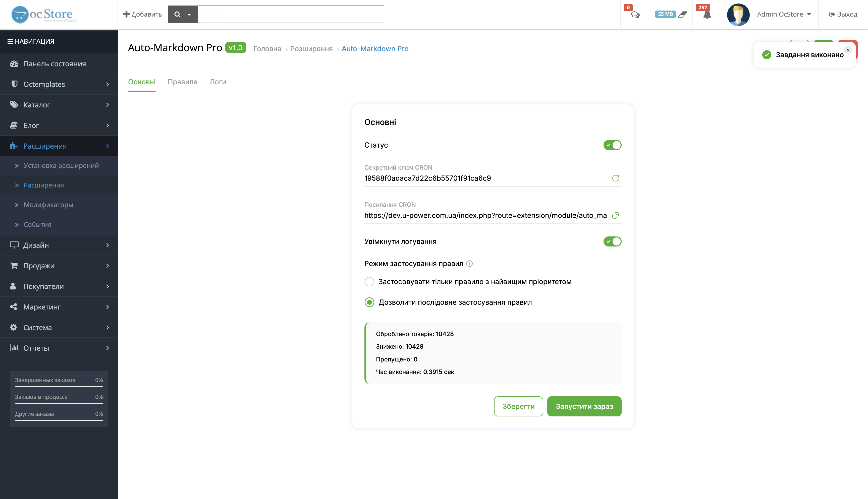This screenshot has width=868, height=499.
Task: Click the 55 MB cache size badge
Action: [x=665, y=14]
